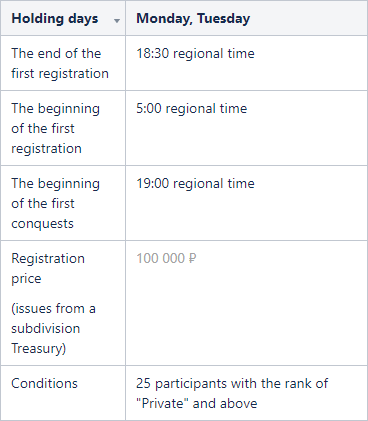Select the word 'Treasury)' in price row
The image size is (368, 421).
pos(39,348)
